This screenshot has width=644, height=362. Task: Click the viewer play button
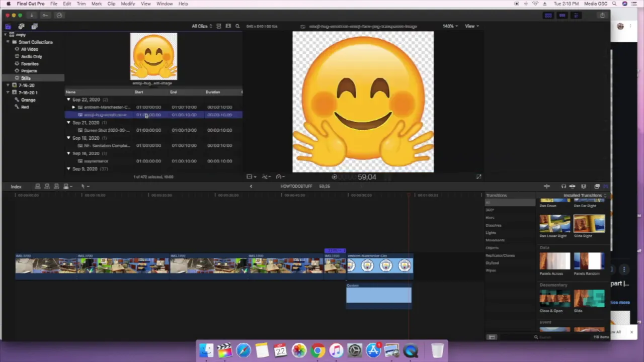(334, 177)
